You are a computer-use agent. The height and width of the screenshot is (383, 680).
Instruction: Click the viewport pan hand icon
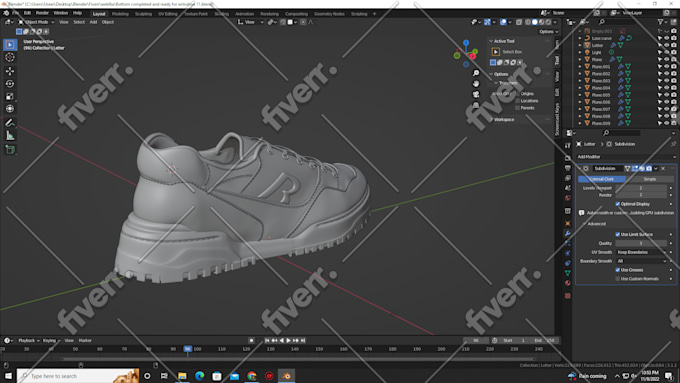click(476, 83)
